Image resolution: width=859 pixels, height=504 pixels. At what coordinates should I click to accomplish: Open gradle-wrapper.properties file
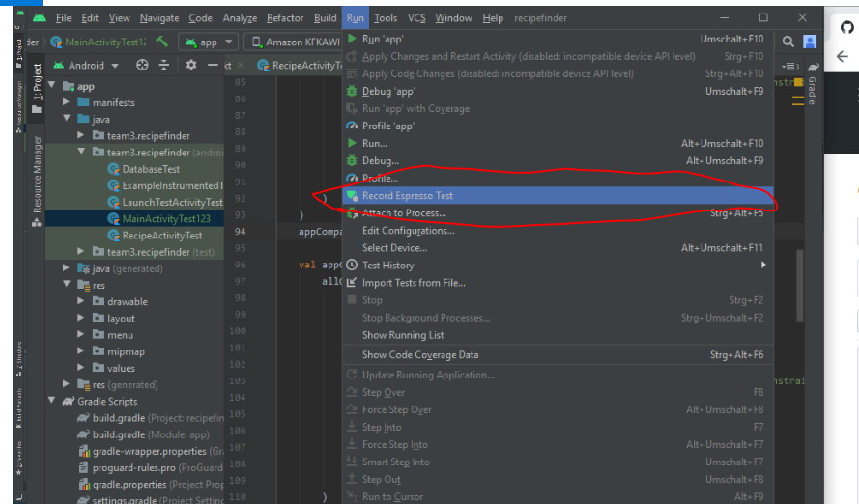pyautogui.click(x=151, y=451)
